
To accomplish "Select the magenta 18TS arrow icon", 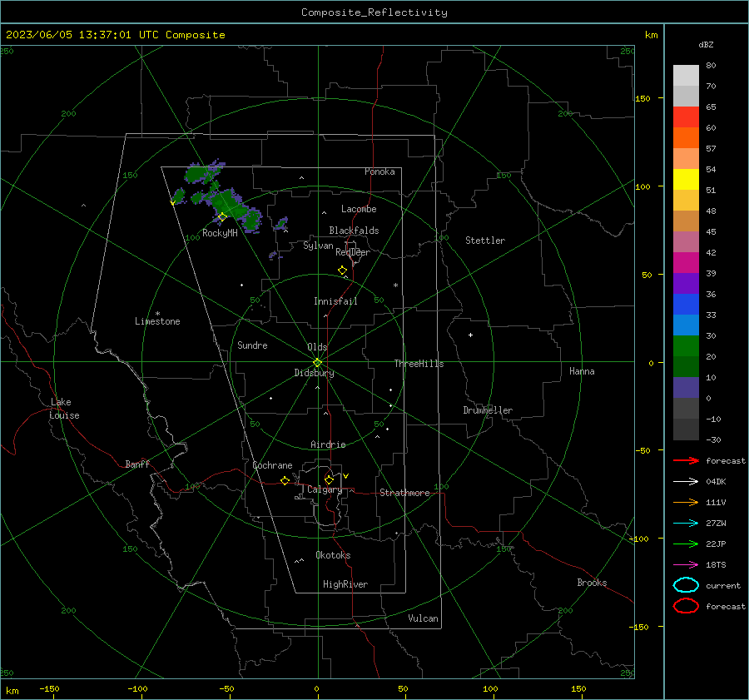I will coord(686,565).
